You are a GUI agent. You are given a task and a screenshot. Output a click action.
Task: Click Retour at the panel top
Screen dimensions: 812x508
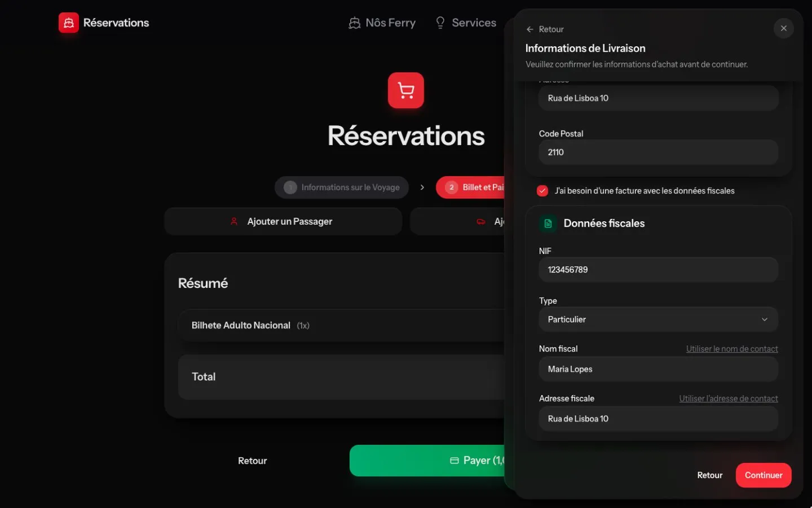tap(545, 29)
